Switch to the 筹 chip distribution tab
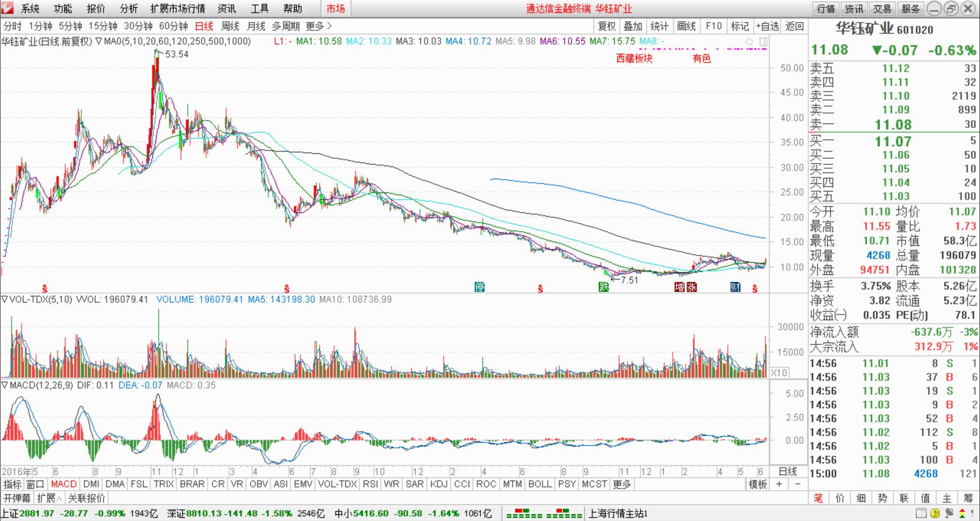Viewport: 980px width, 521px height. [x=968, y=498]
